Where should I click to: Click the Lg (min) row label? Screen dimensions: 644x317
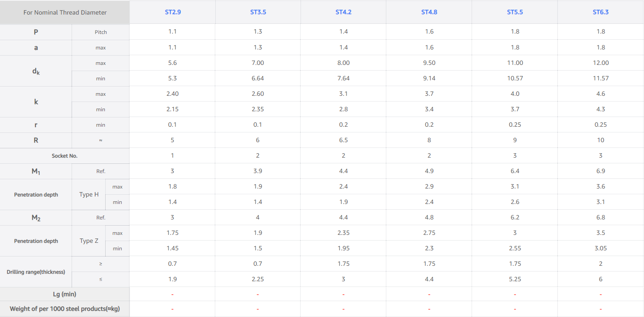pos(65,294)
